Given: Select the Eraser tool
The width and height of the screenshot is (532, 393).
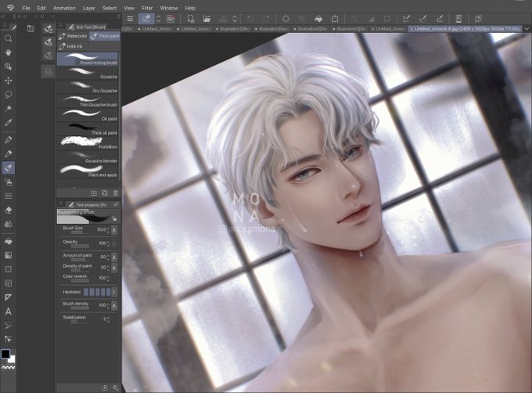Looking at the screenshot, I should click(x=8, y=210).
